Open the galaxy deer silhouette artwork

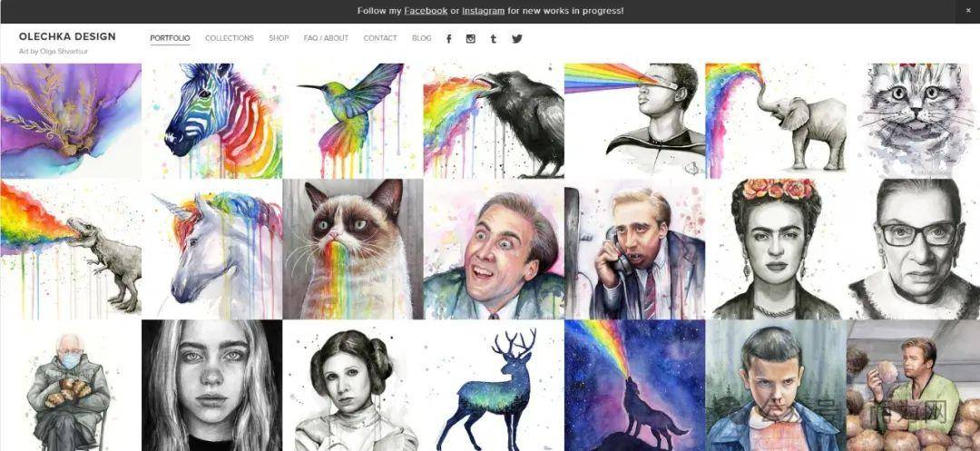pos(494,386)
